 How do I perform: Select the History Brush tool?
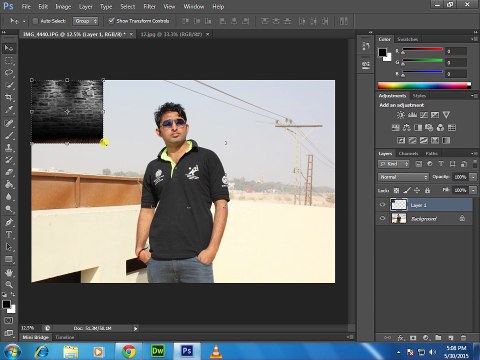tap(9, 160)
